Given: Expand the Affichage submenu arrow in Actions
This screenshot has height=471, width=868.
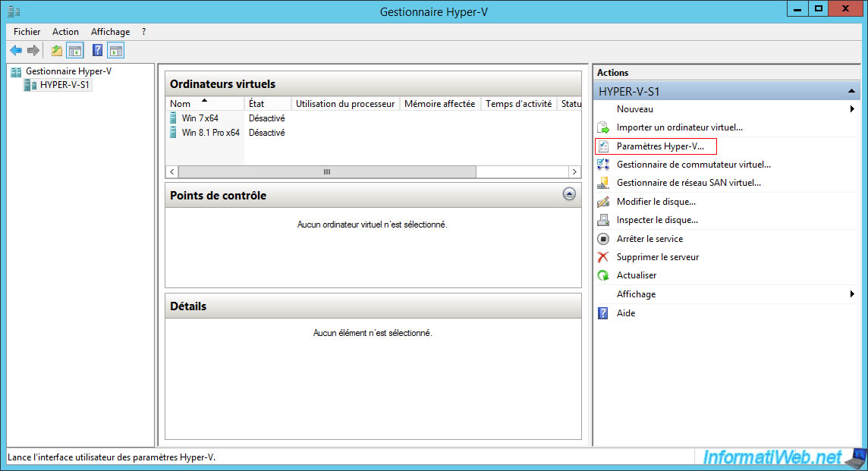Looking at the screenshot, I should (852, 294).
